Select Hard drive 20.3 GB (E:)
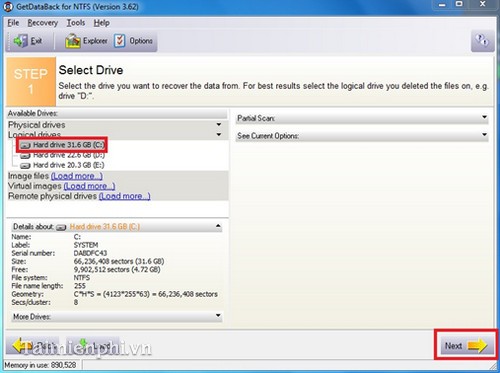Screen dimensions: 500x373 [x=69, y=165]
